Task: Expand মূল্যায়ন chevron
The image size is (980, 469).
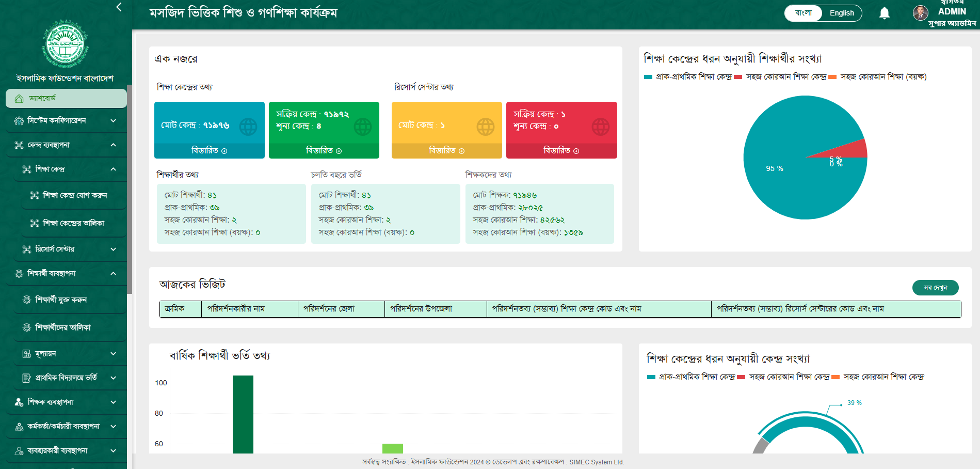Action: click(x=113, y=354)
